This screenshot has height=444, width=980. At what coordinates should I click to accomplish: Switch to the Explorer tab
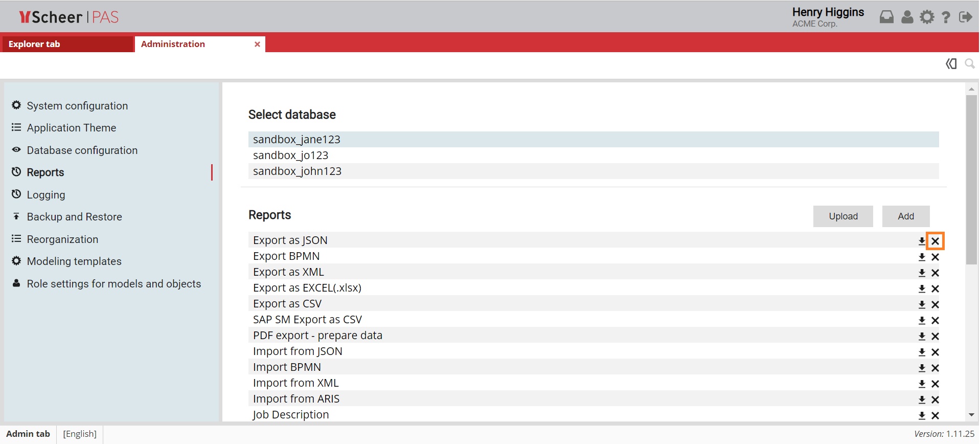click(34, 44)
